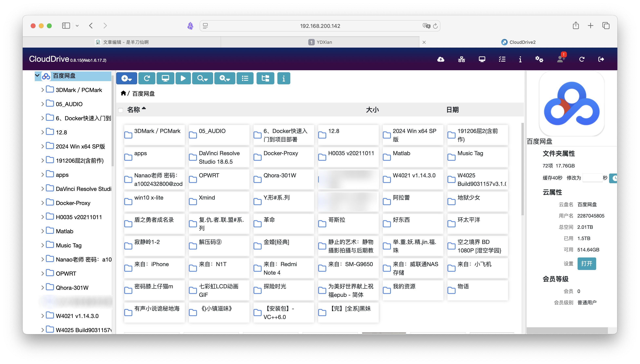
Task: Select Qhora-301W in the tree sidebar
Action: pos(72,288)
